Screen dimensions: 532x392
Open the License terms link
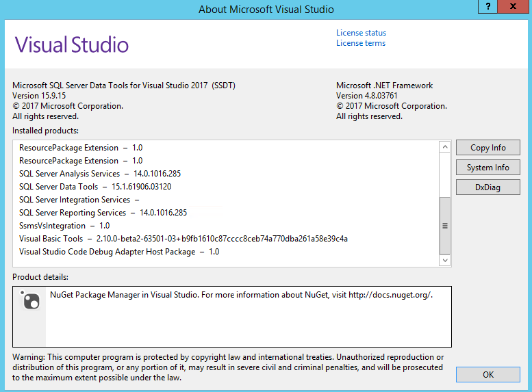tap(361, 43)
